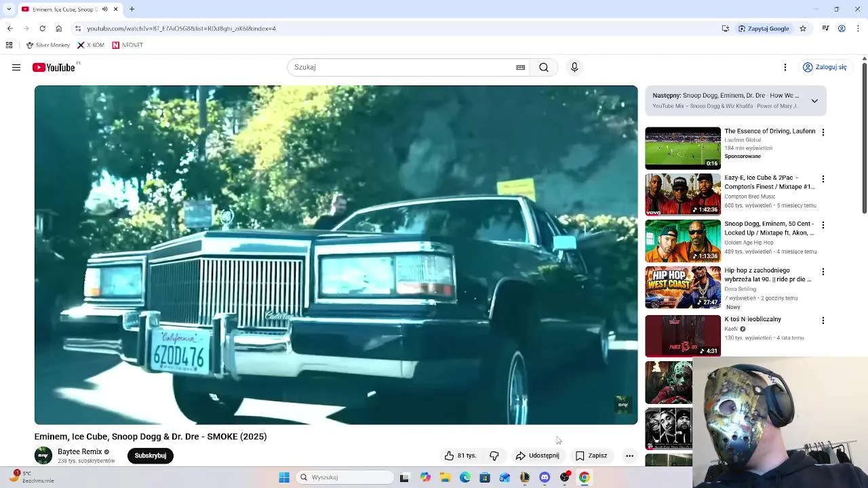868x488 pixels.
Task: Start voice search with the microphone icon
Action: 574,67
